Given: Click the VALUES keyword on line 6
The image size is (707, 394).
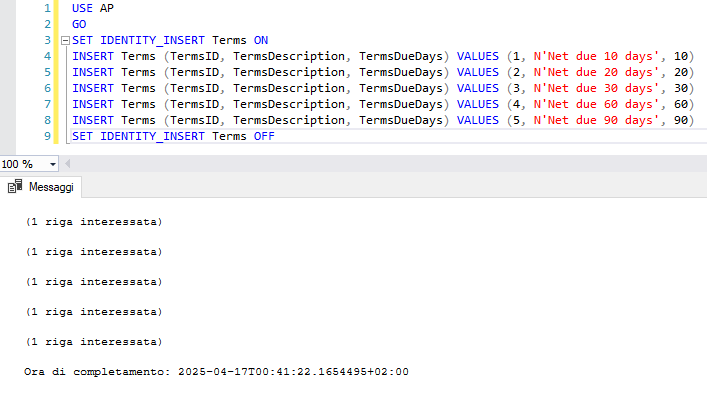Looking at the screenshot, I should click(x=478, y=88).
